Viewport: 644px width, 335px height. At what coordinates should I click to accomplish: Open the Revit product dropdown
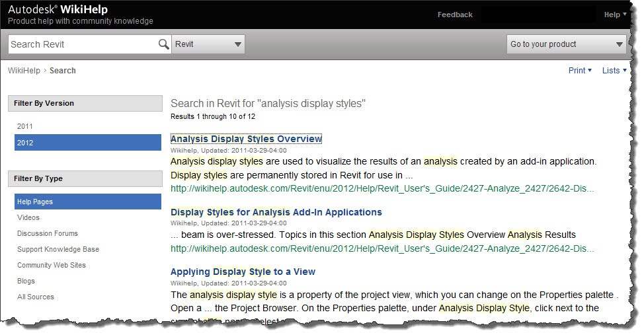point(208,44)
